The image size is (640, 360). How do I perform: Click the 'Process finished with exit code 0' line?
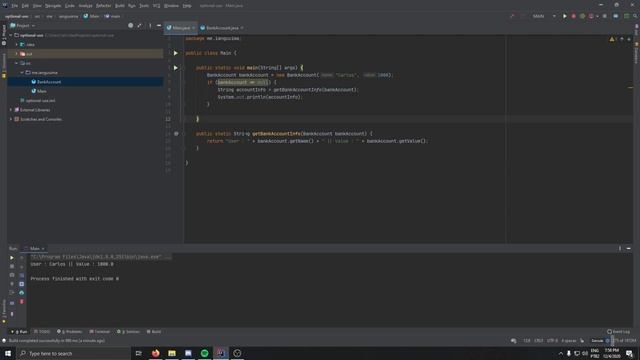(75, 279)
